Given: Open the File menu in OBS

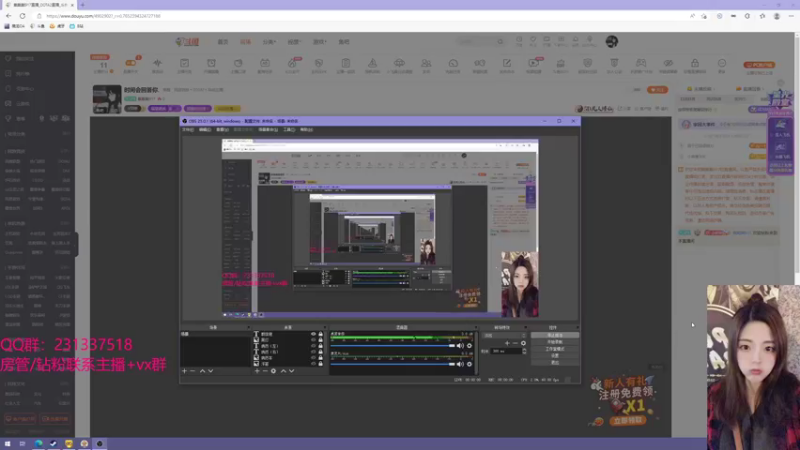Looking at the screenshot, I should coord(188,130).
